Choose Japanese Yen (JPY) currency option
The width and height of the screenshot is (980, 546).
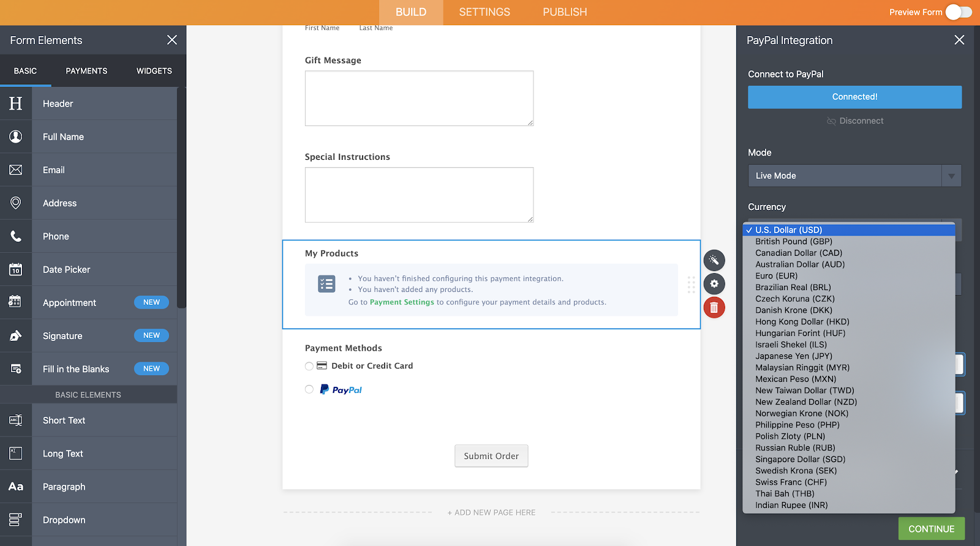tap(849, 356)
